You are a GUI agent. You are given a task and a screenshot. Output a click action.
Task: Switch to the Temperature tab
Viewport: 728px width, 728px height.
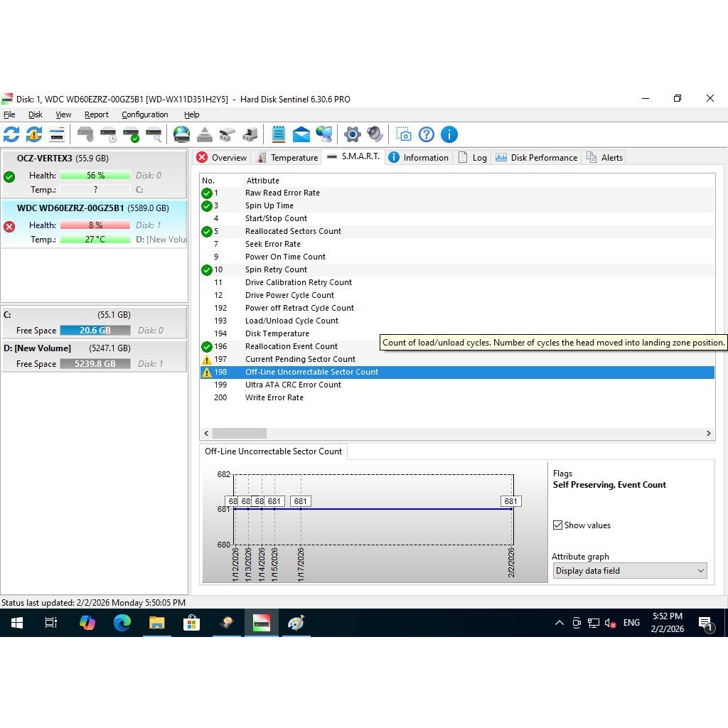point(287,158)
